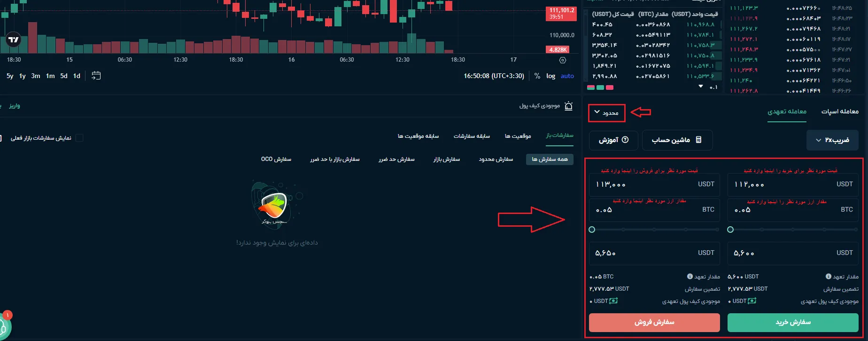The width and height of the screenshot is (868, 341).
Task: Click the TradingView logo on the chart
Action: point(14,40)
